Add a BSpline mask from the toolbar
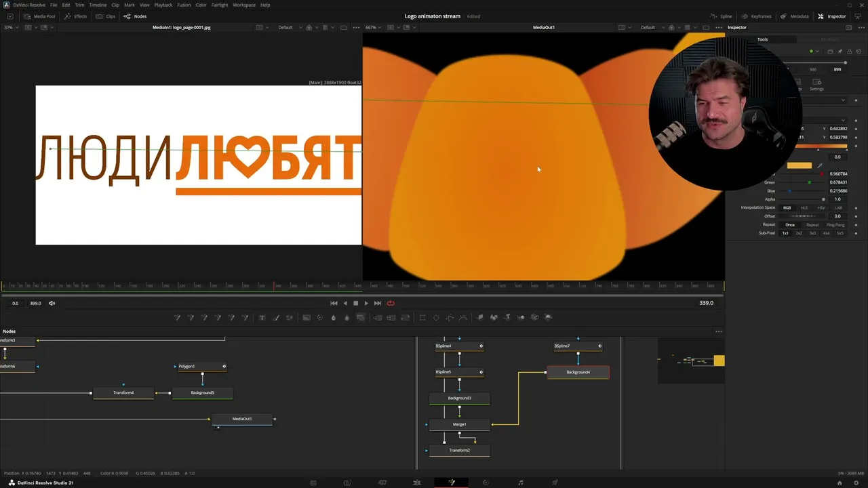868x488 pixels. click(x=463, y=317)
